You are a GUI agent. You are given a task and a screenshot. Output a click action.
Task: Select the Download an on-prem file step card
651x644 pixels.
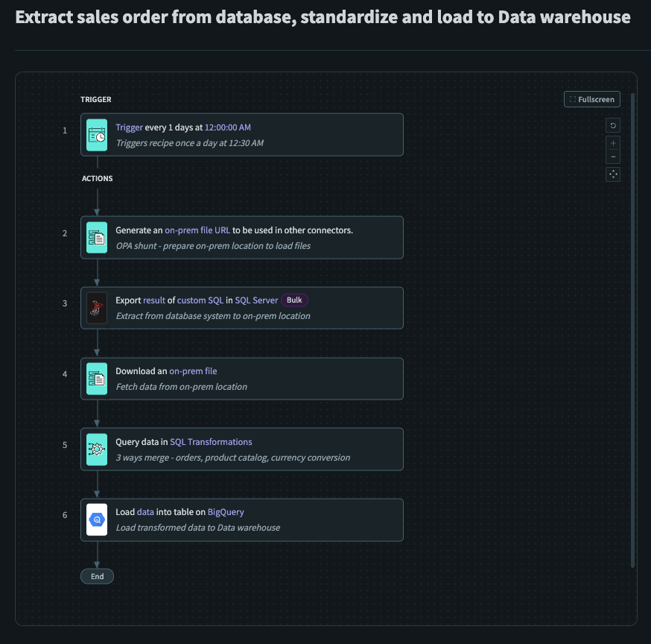tap(242, 379)
